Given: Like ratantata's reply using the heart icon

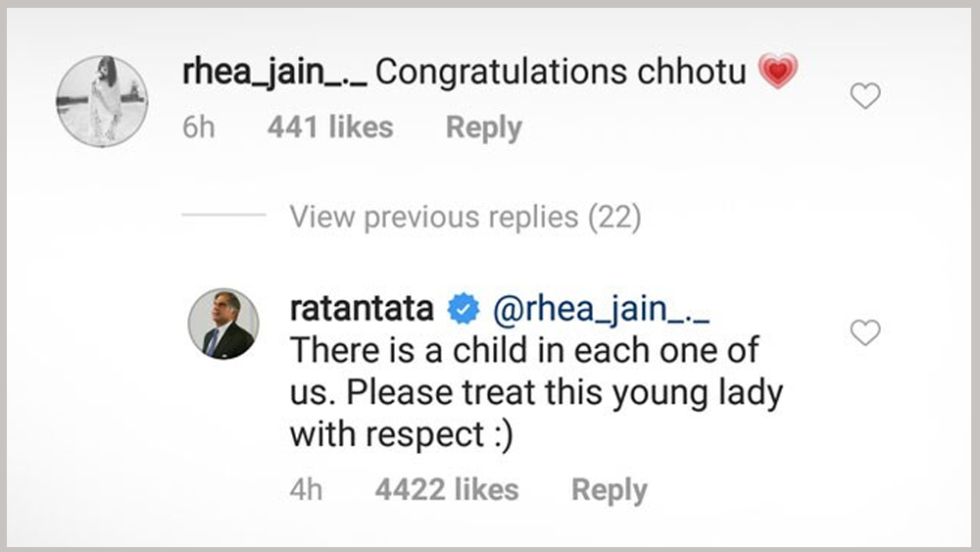Looking at the screenshot, I should click(864, 333).
